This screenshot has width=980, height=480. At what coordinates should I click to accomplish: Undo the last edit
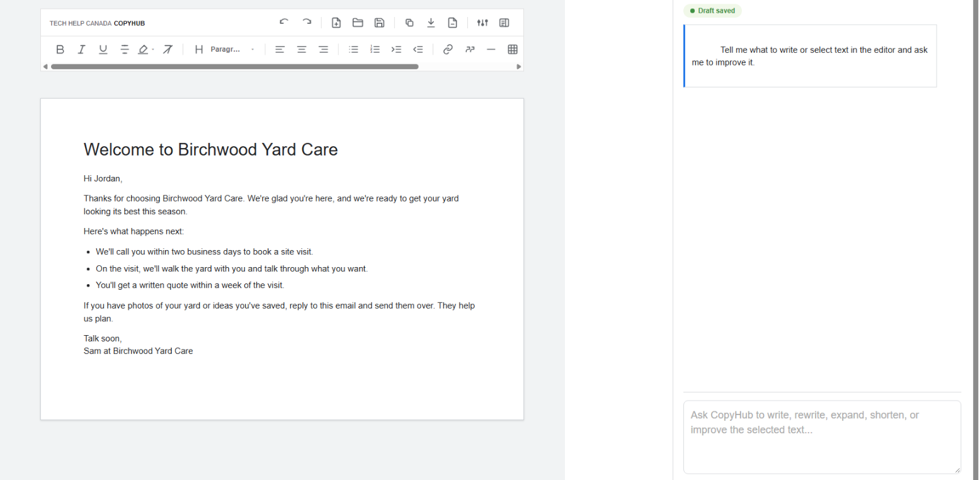click(x=284, y=23)
